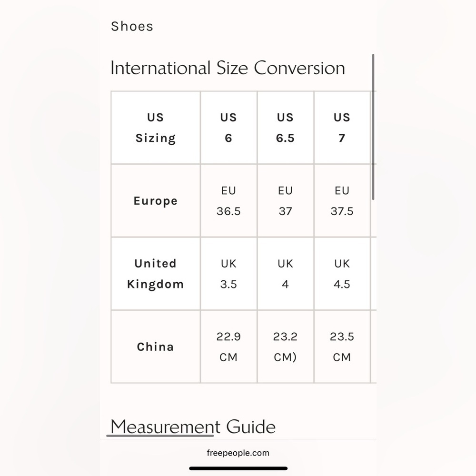The width and height of the screenshot is (476, 476).
Task: Click the Shoes category label
Action: (132, 26)
